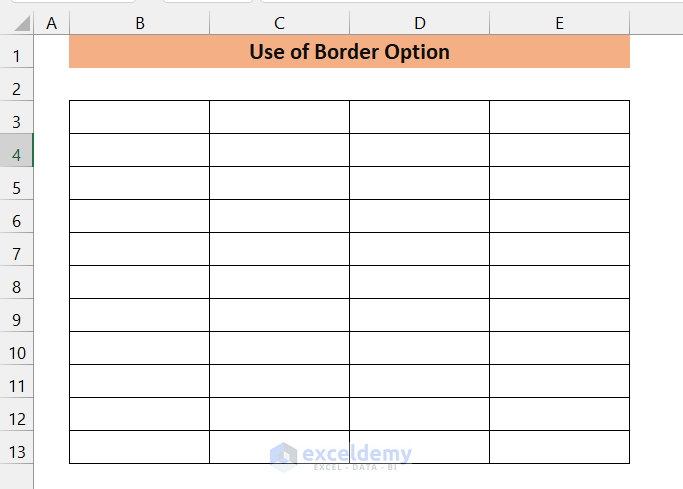Select column D header
This screenshot has height=489, width=683.
click(x=419, y=23)
